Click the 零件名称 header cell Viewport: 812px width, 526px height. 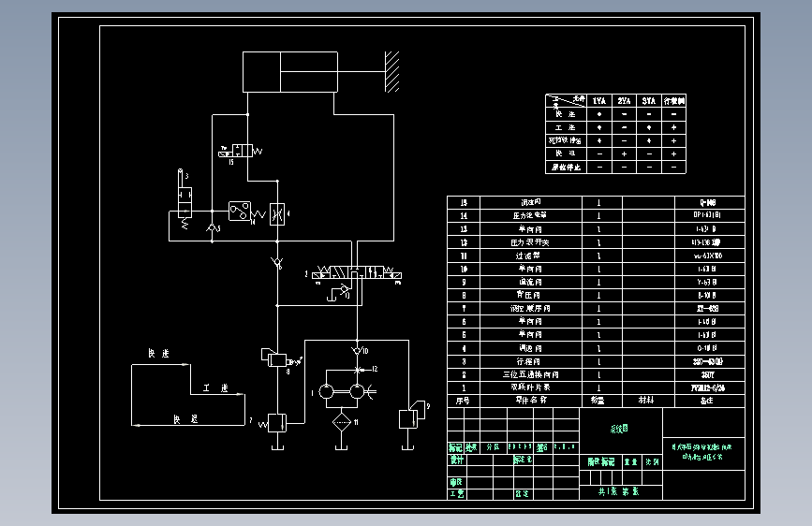(x=531, y=401)
